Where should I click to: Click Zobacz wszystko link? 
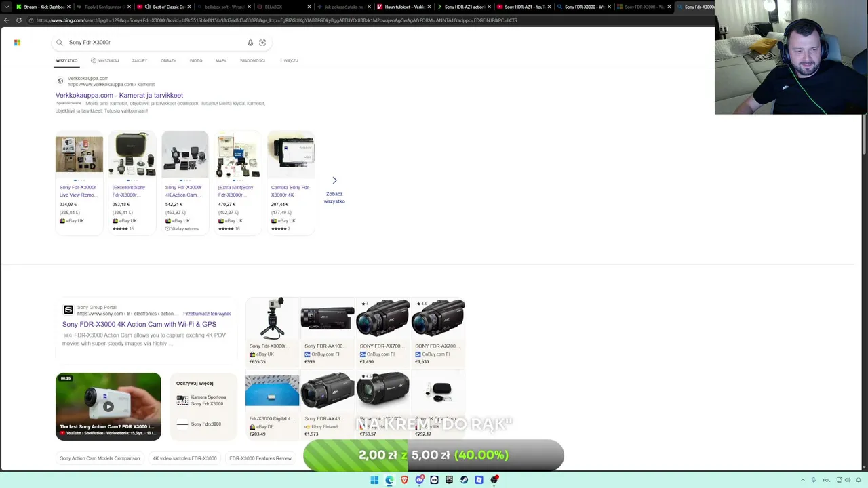pos(334,197)
